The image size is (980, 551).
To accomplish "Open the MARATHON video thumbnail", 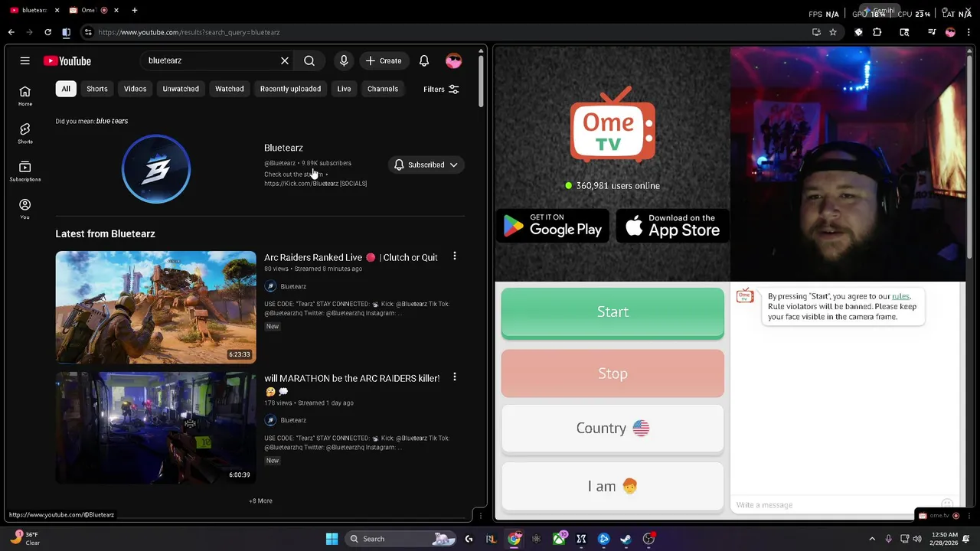I will tap(155, 427).
